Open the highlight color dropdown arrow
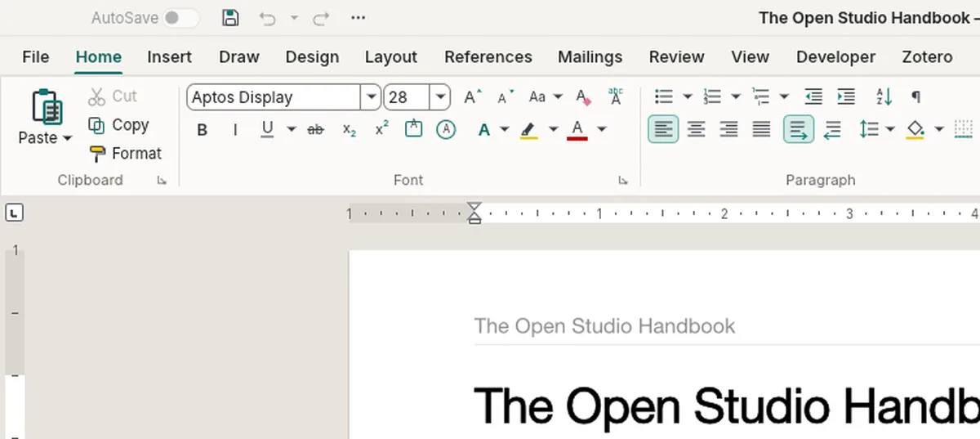Image resolution: width=980 pixels, height=439 pixels. point(553,130)
